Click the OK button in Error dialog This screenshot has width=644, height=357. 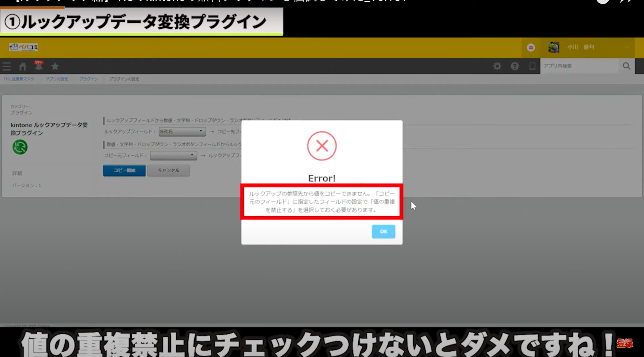(x=383, y=231)
